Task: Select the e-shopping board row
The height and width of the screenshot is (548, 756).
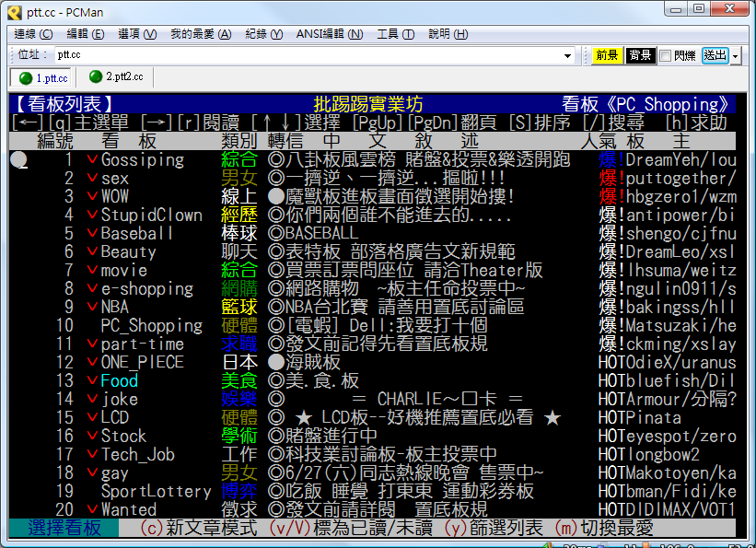Action: pos(372,288)
